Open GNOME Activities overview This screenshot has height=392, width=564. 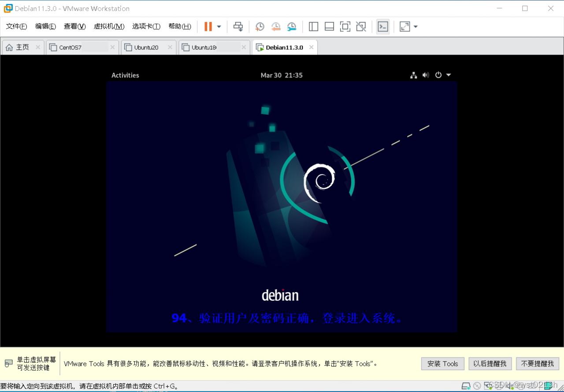pos(125,75)
